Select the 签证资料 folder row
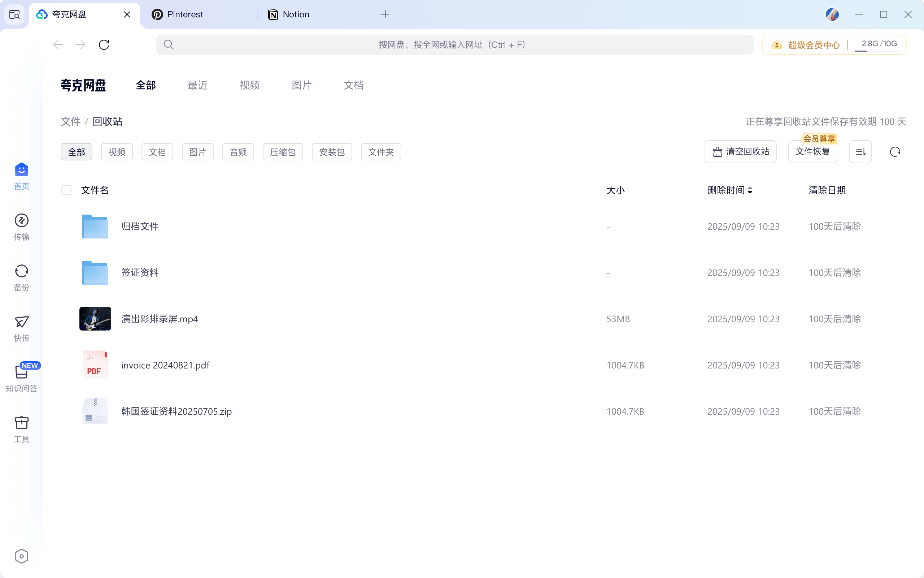This screenshot has height=578, width=924. point(483,272)
